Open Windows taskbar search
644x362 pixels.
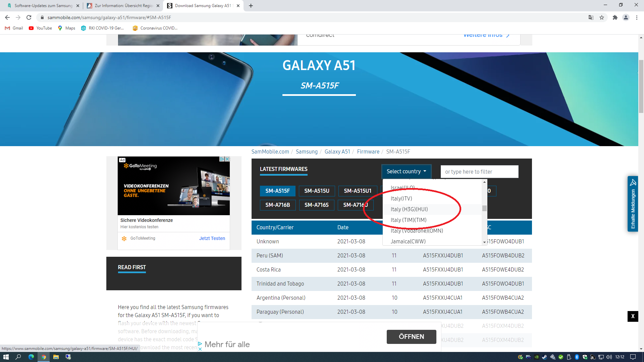coord(18,357)
